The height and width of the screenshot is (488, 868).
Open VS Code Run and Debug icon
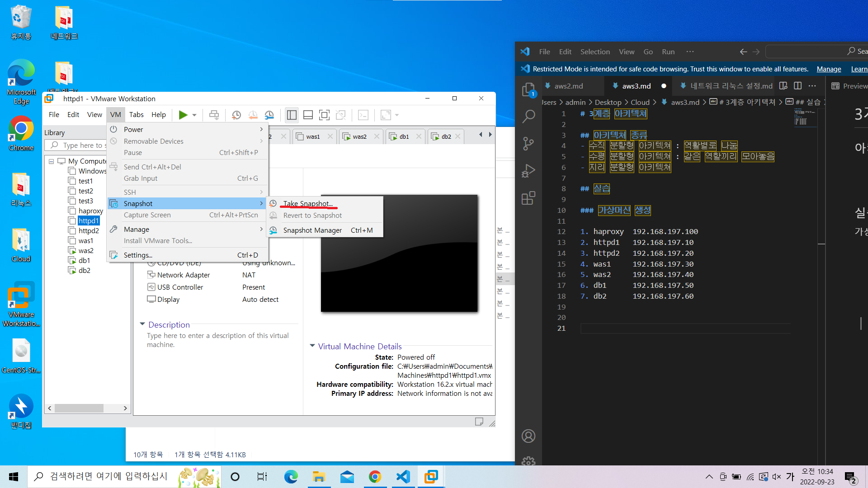[528, 171]
